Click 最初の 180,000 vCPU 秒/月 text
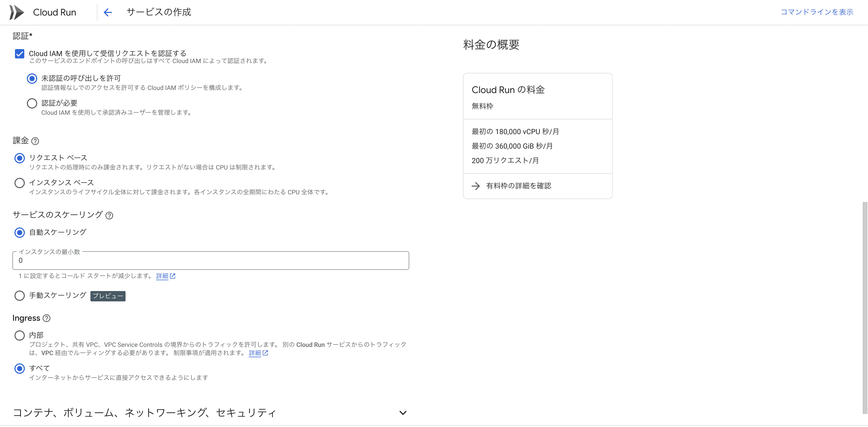The width and height of the screenshot is (868, 427). [x=515, y=132]
